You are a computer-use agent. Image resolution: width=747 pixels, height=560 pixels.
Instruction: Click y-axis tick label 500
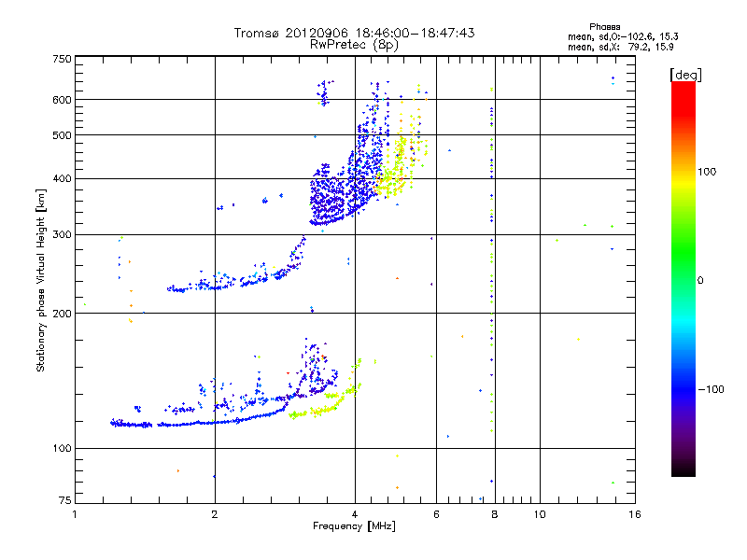[x=63, y=135]
